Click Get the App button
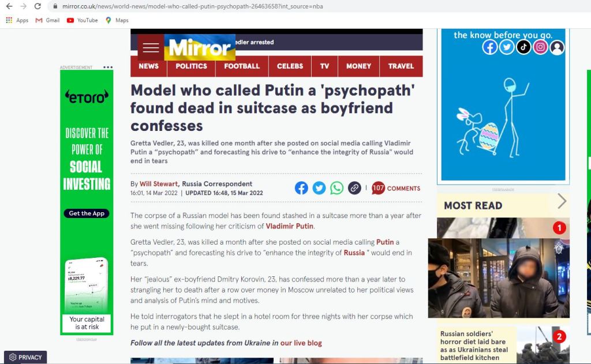The image size is (591, 364). pyautogui.click(x=87, y=213)
